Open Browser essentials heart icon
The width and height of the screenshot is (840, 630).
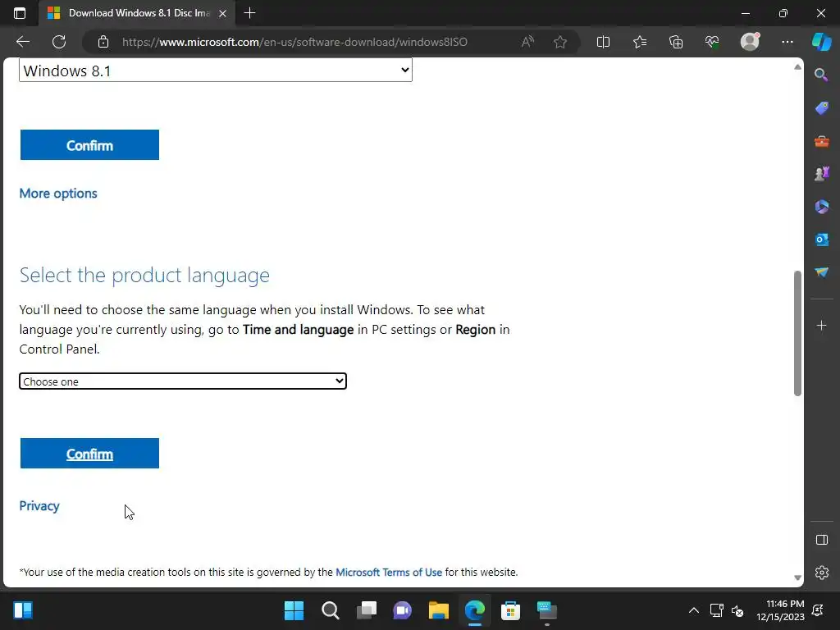point(712,42)
